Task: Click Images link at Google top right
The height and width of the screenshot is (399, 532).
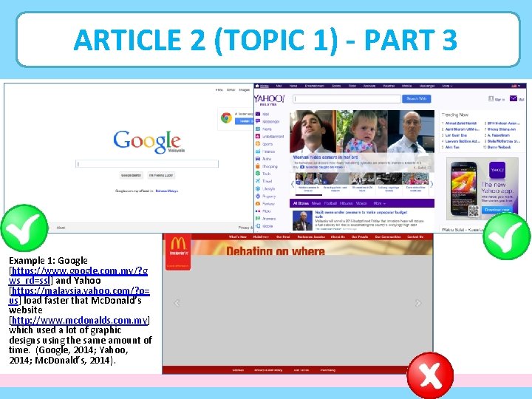Action: click(245, 90)
